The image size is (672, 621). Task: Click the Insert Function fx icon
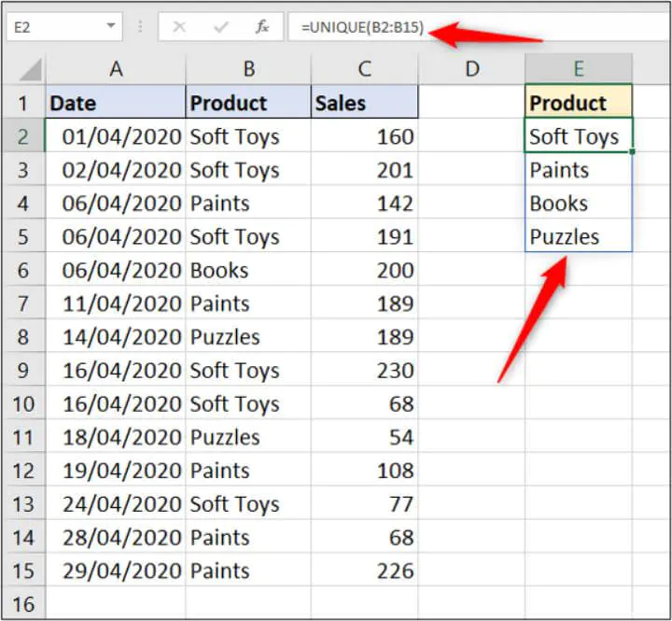click(263, 27)
